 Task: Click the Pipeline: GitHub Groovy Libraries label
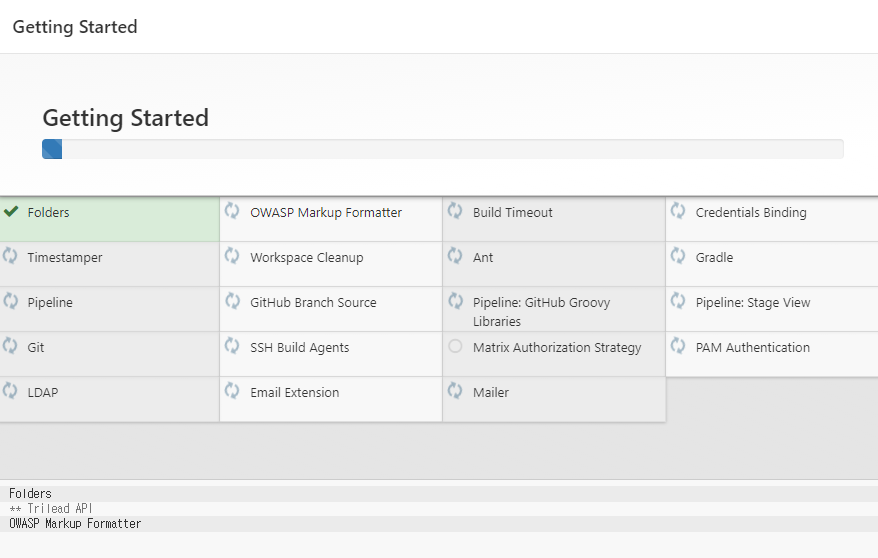(x=541, y=312)
